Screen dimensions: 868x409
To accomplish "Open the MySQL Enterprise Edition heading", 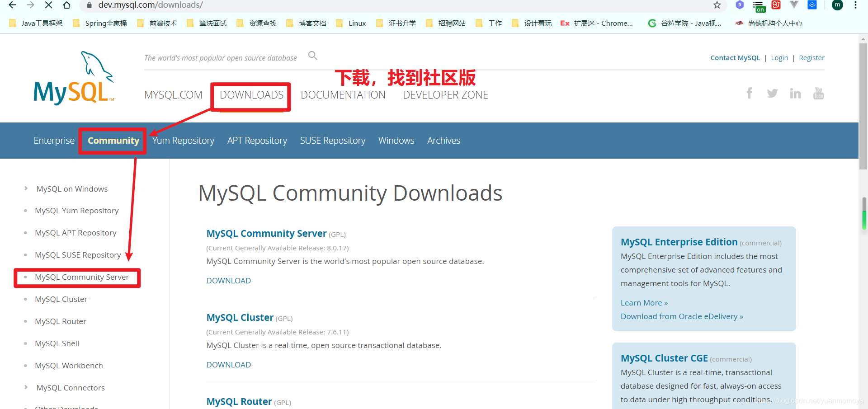I will pyautogui.click(x=679, y=242).
